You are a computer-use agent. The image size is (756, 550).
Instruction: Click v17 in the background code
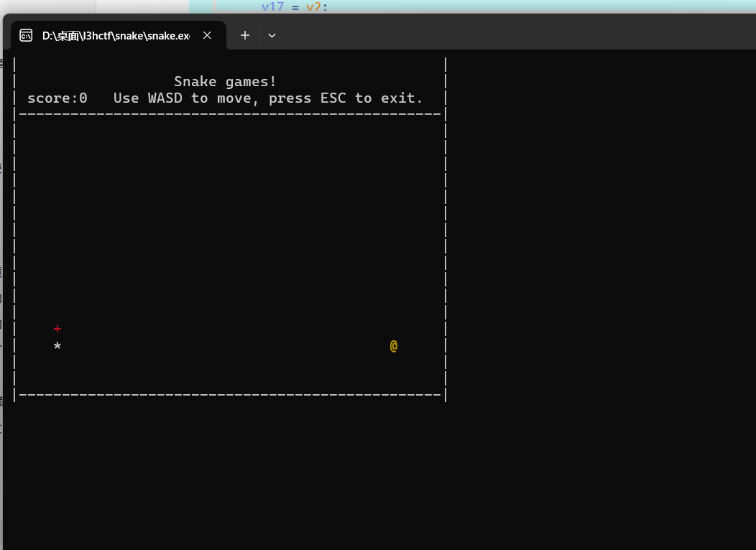pyautogui.click(x=273, y=6)
